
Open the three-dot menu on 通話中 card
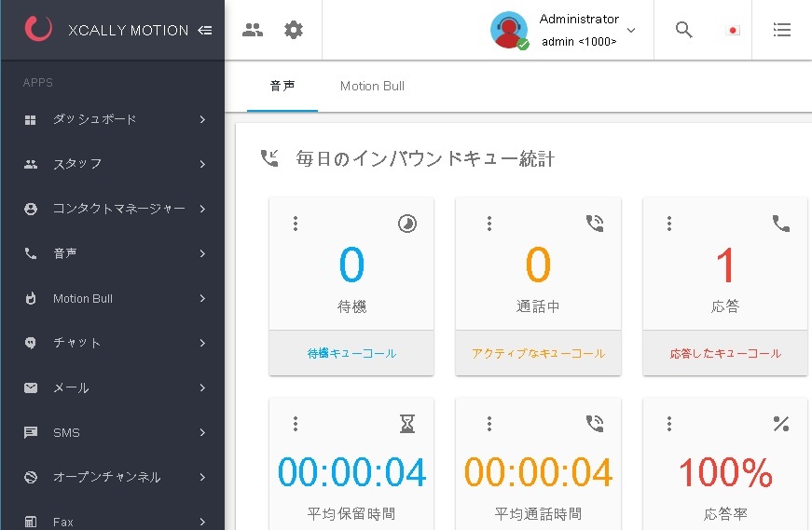489,224
